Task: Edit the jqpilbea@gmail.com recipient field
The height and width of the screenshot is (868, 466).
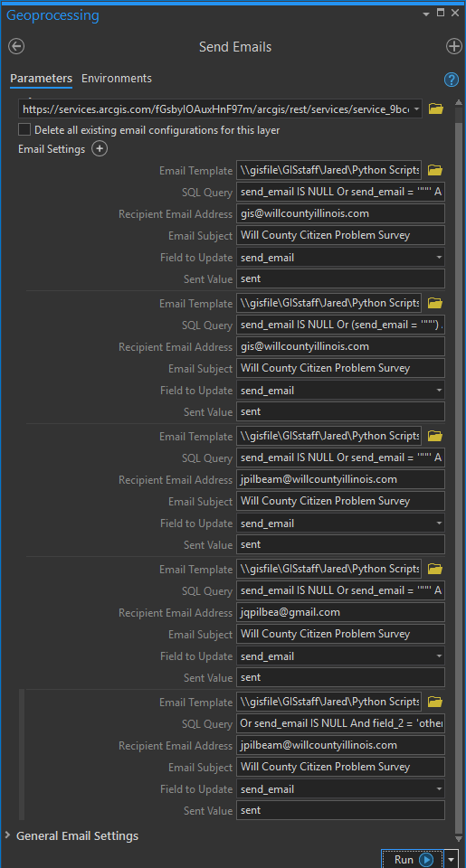Action: point(340,612)
